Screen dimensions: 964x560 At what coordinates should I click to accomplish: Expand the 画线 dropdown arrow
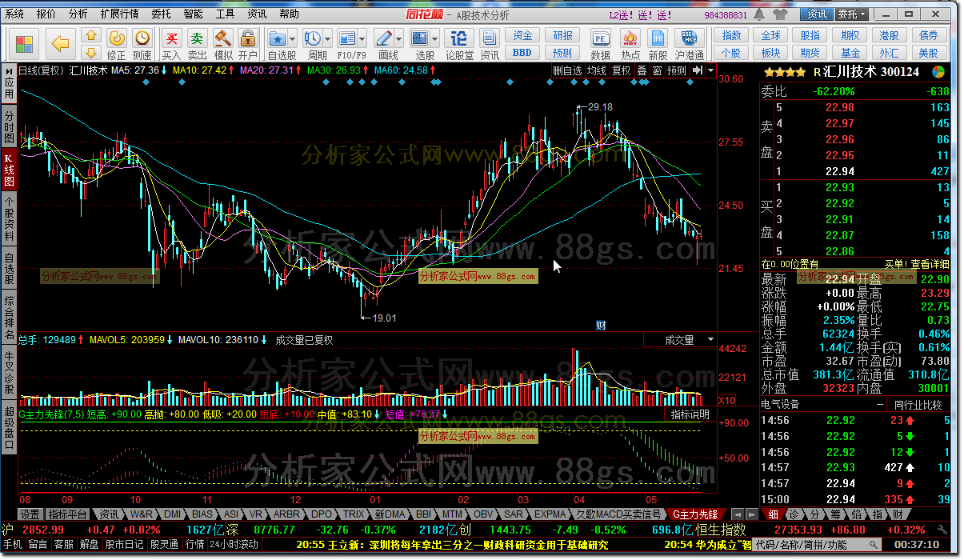pyautogui.click(x=398, y=38)
